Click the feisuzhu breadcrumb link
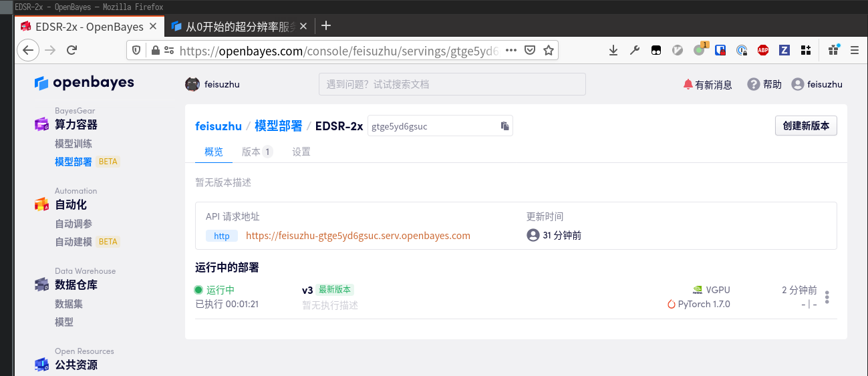Image resolution: width=868 pixels, height=376 pixels. pos(219,126)
